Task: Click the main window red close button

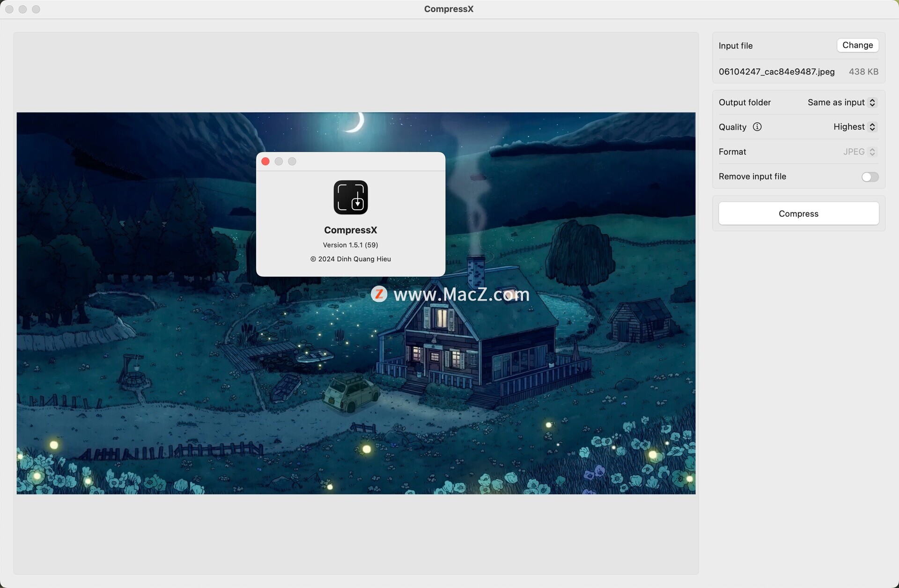Action: tap(9, 9)
